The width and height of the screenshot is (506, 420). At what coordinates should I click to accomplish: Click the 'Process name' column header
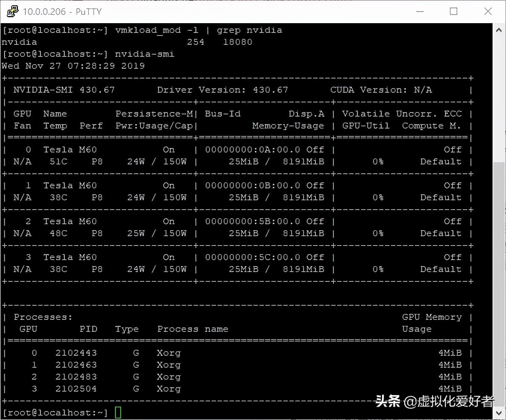193,329
